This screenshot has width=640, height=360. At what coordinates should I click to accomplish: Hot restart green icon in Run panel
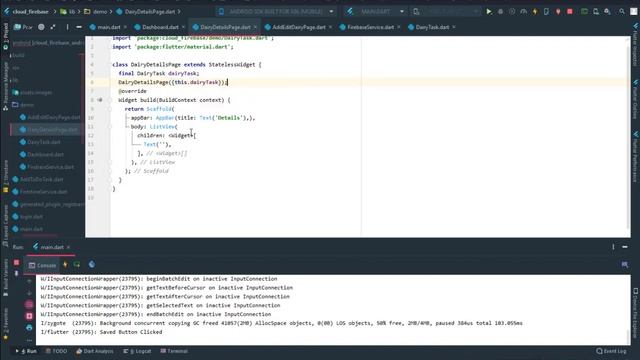[77, 265]
